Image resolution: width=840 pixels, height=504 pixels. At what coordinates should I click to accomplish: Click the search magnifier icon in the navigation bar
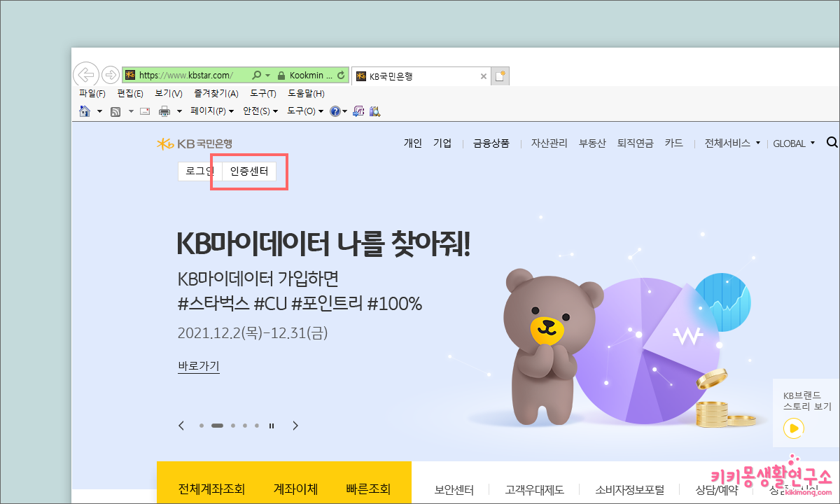[832, 142]
